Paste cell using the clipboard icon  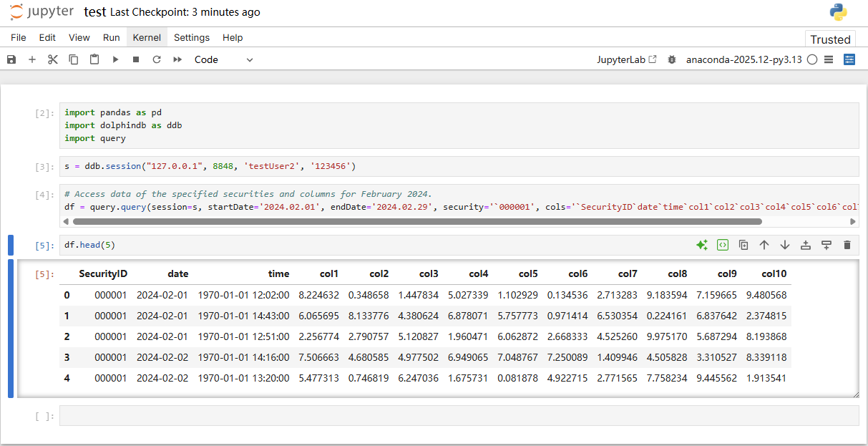pyautogui.click(x=94, y=59)
